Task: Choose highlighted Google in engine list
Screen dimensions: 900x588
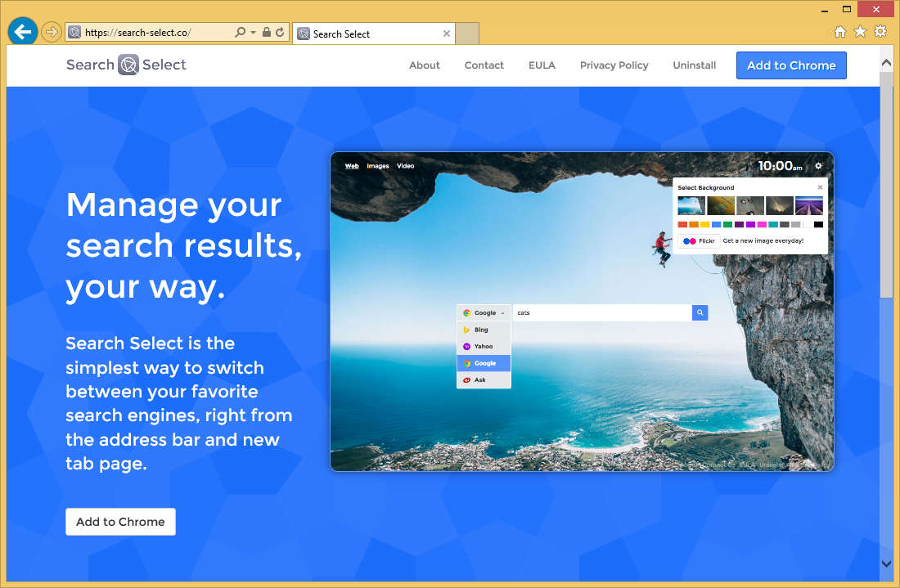Action: [484, 363]
